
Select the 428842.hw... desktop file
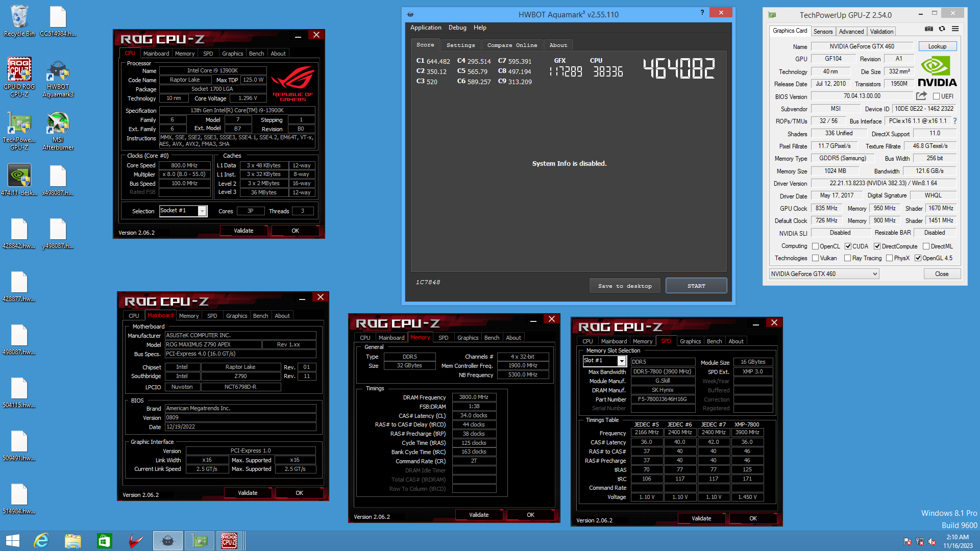(x=19, y=234)
